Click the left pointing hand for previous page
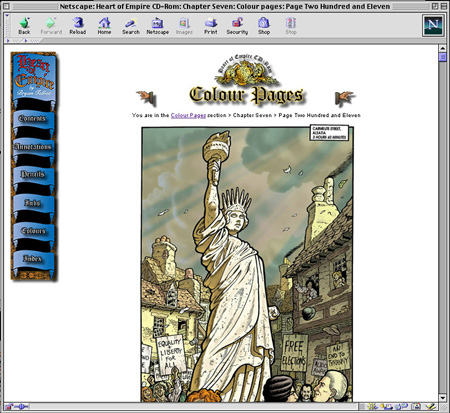The height and width of the screenshot is (413, 450). click(x=146, y=98)
